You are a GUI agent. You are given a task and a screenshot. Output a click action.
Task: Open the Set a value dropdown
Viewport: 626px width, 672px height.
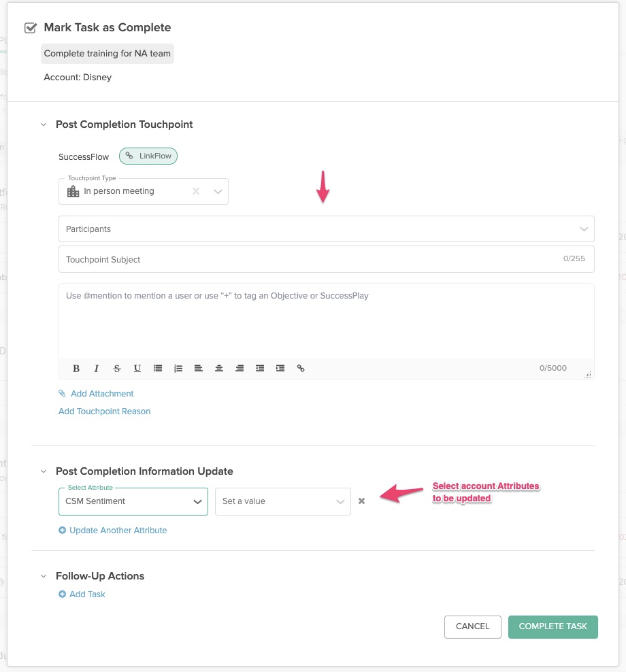(x=283, y=501)
